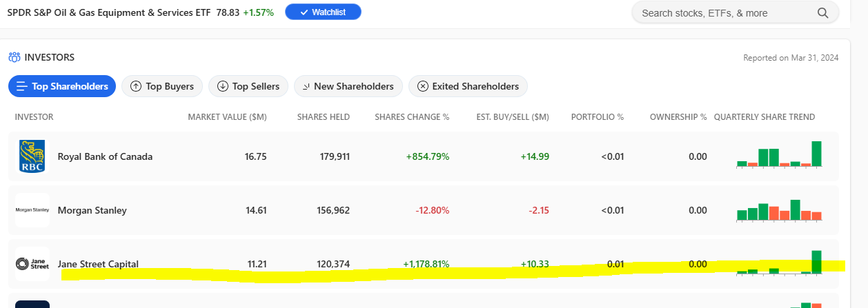The height and width of the screenshot is (308, 868).
Task: Focus the Search stocks, ETFs & more field
Action: click(x=736, y=12)
